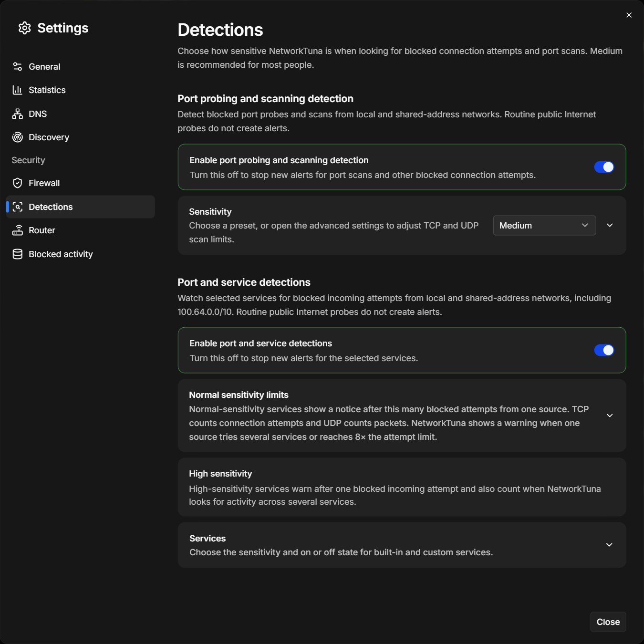Click the Sensitivity card title
644x644 pixels.
point(210,212)
